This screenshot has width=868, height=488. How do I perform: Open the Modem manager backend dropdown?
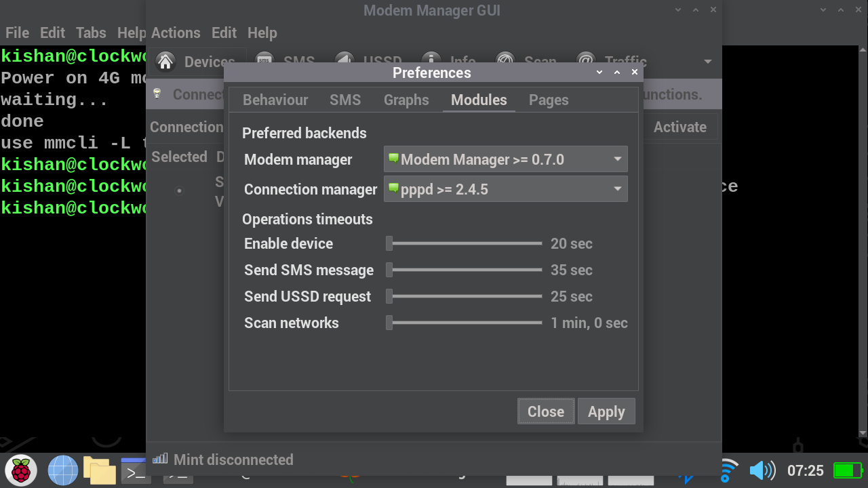[505, 159]
